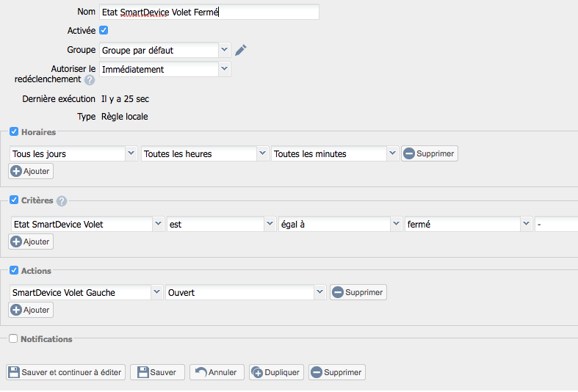578x392 pixels.
Task: Open the Toutes les heures dropdown
Action: [204, 154]
